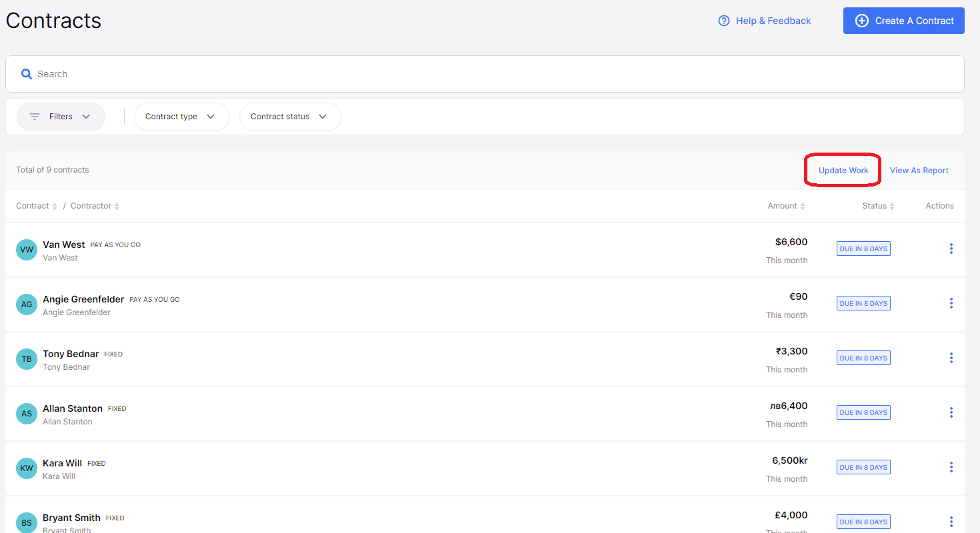Click the £4,000 amount
The height and width of the screenshot is (533, 980).
(791, 515)
